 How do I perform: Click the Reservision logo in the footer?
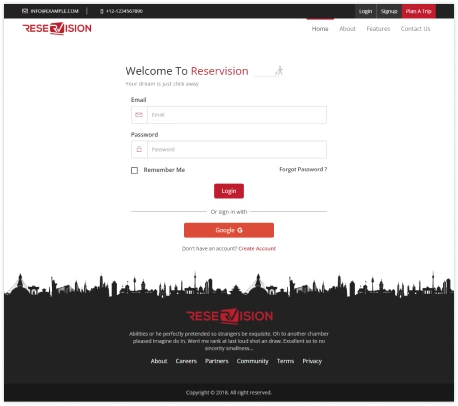coord(229,316)
